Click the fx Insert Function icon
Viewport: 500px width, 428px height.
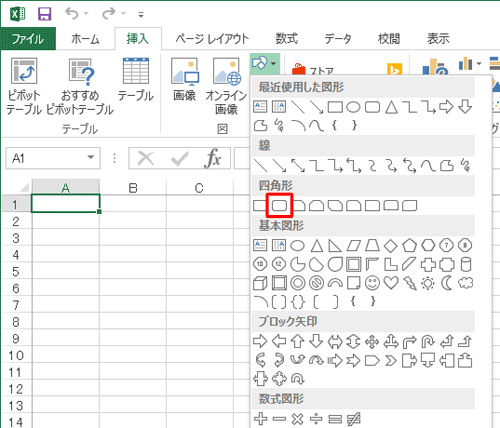(x=213, y=158)
